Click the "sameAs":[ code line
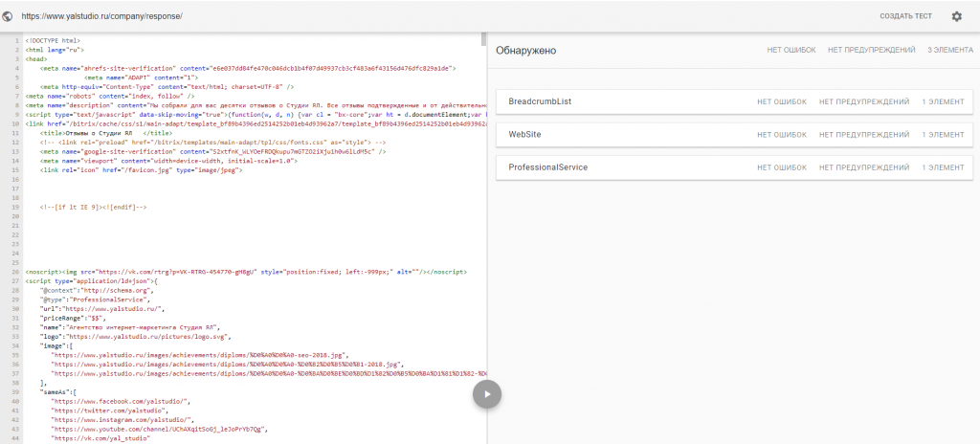The width and height of the screenshot is (980, 444). point(58,392)
